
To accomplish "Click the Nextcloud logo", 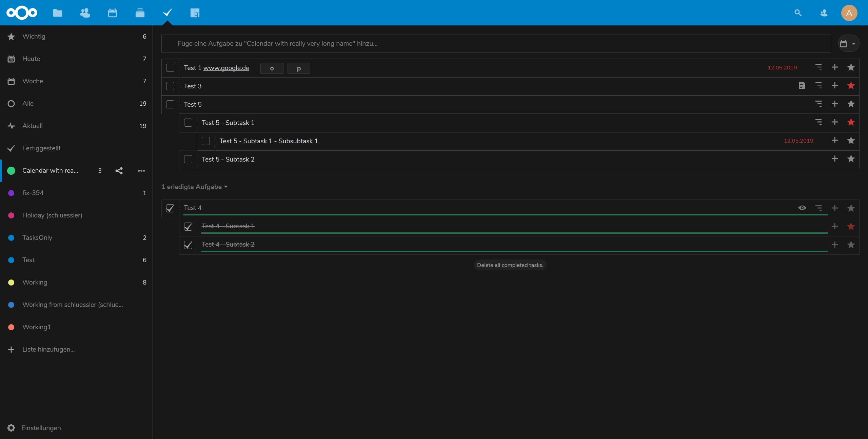I will (x=22, y=13).
